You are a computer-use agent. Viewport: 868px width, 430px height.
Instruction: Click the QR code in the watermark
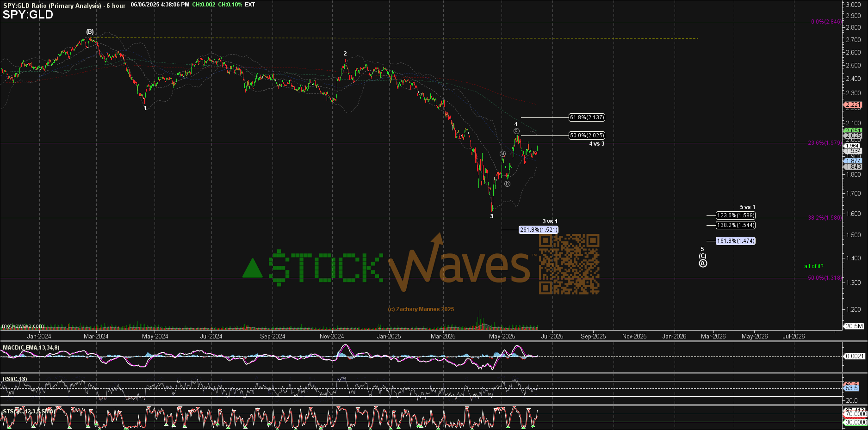pyautogui.click(x=569, y=264)
